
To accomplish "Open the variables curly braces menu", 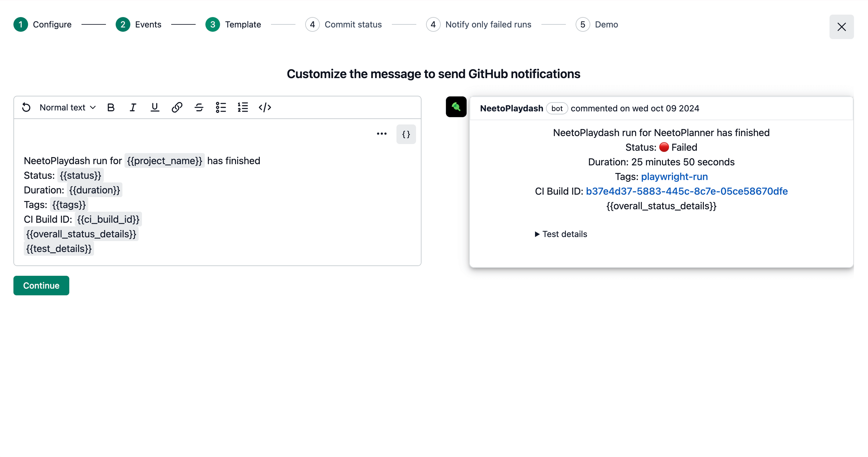I will pos(406,134).
